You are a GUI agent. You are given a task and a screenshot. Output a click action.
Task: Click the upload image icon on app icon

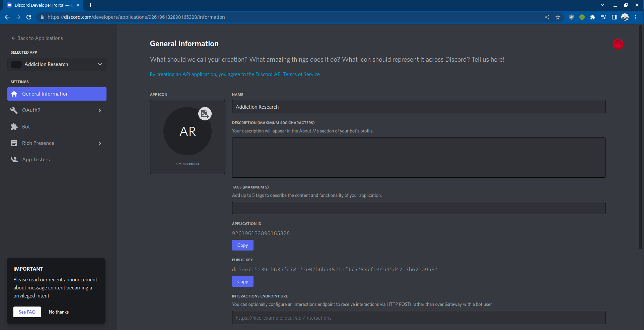click(x=205, y=114)
